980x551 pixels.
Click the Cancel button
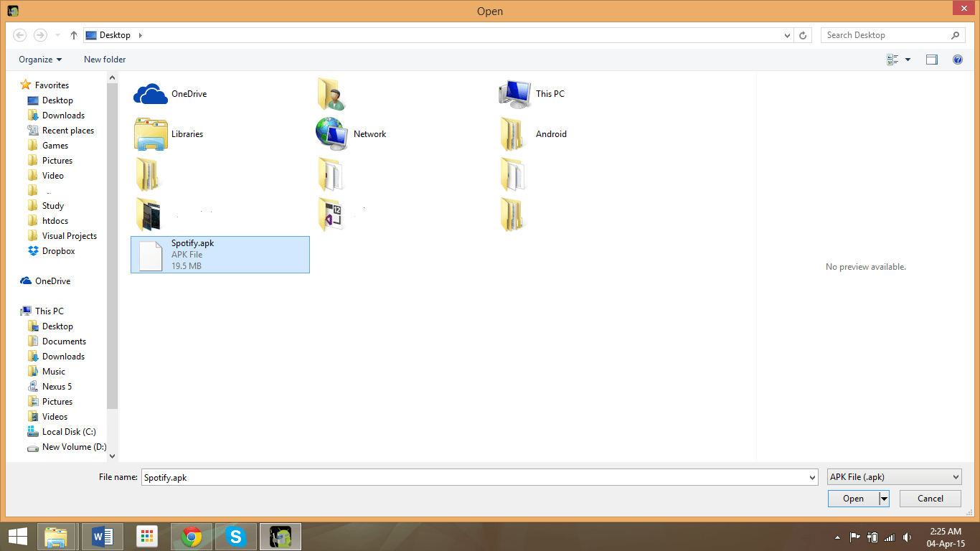click(x=930, y=499)
